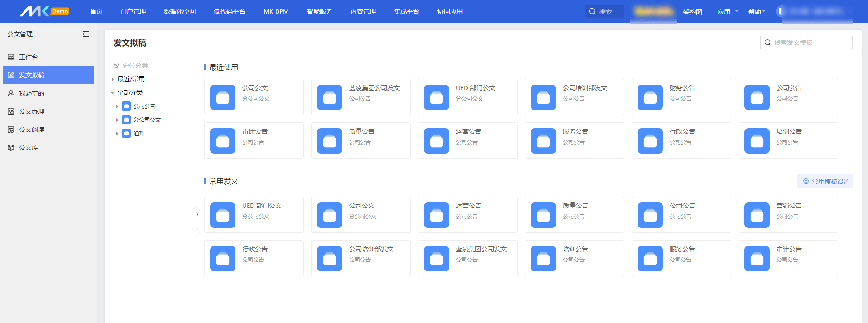Expand the 分公司公文 category arrow
Image resolution: width=868 pixels, height=323 pixels.
pos(117,120)
